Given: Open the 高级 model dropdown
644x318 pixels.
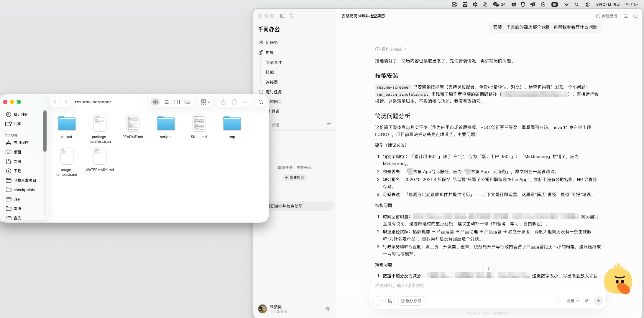Looking at the screenshot, I should (x=573, y=301).
